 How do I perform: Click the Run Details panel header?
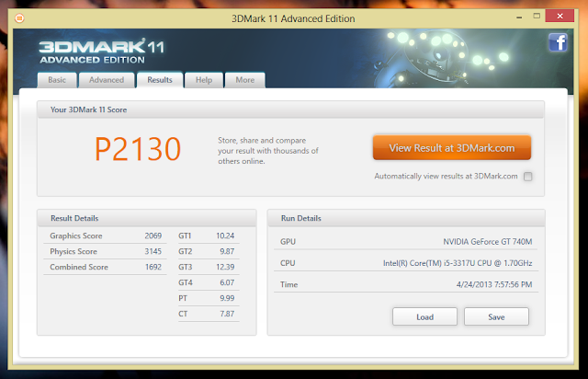[406, 218]
